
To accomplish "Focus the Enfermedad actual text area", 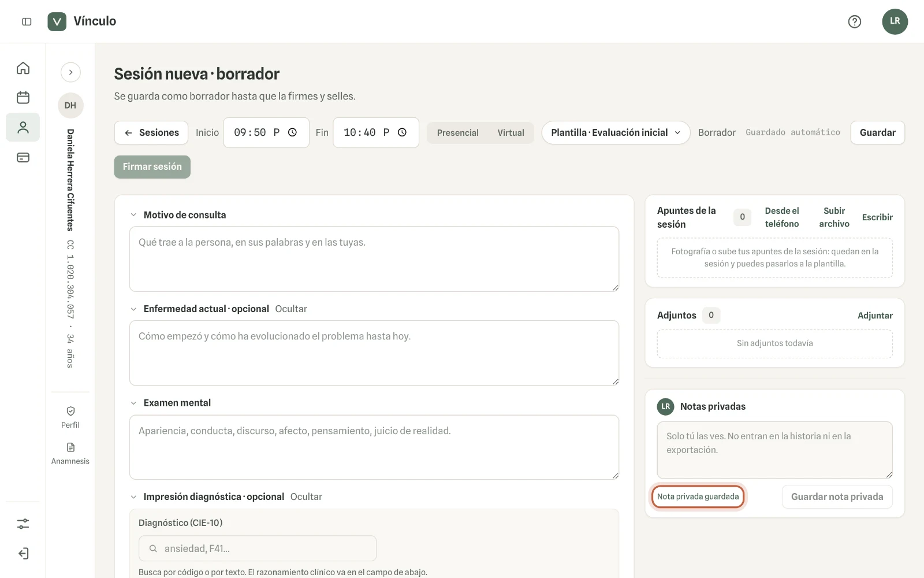I will tap(374, 353).
